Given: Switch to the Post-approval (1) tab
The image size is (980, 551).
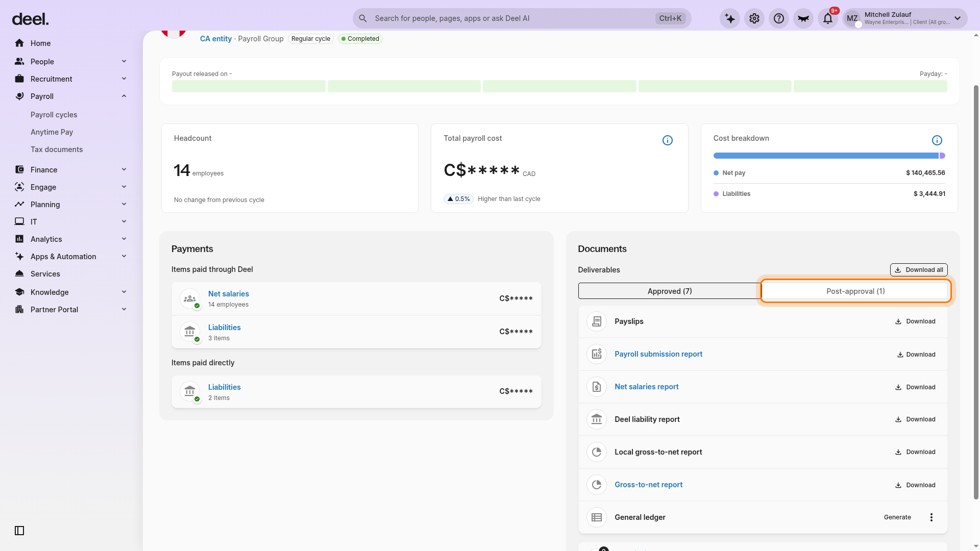Looking at the screenshot, I should tap(855, 291).
